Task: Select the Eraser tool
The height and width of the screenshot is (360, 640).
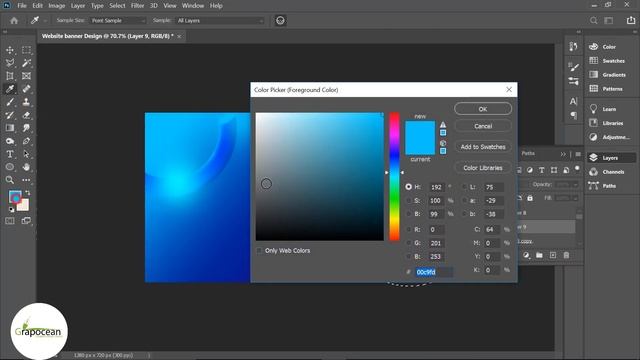Action: [27, 115]
